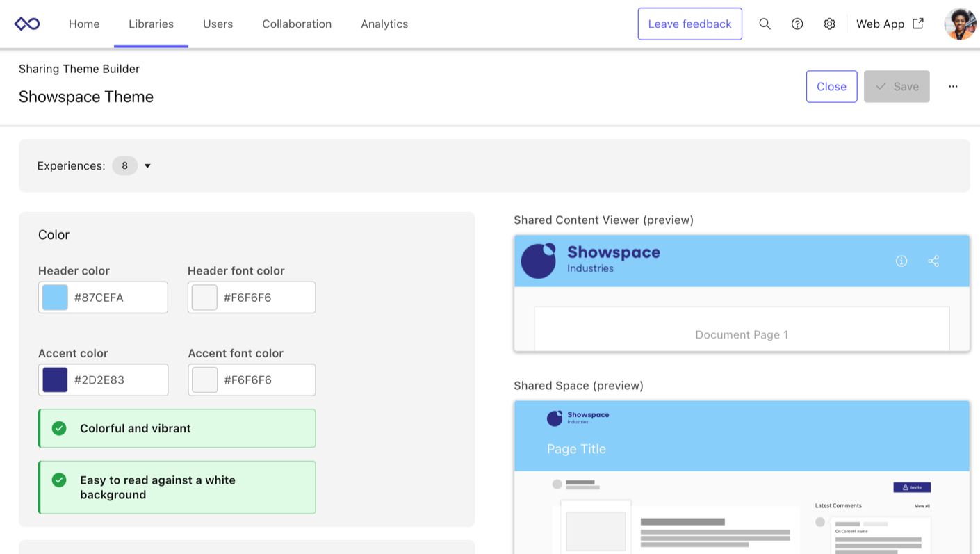Click the Experiences count chip showing 8
980x554 pixels.
(x=124, y=165)
